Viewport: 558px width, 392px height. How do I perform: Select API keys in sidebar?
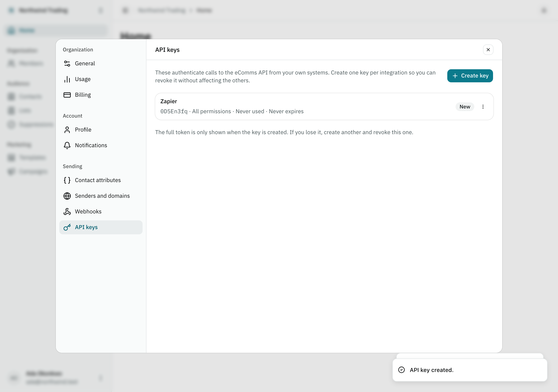pyautogui.click(x=101, y=227)
